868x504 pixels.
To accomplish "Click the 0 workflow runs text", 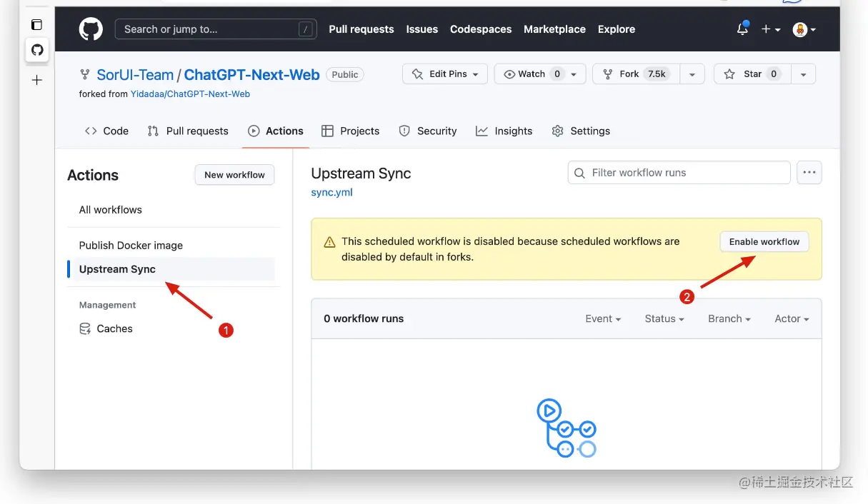I will [364, 319].
